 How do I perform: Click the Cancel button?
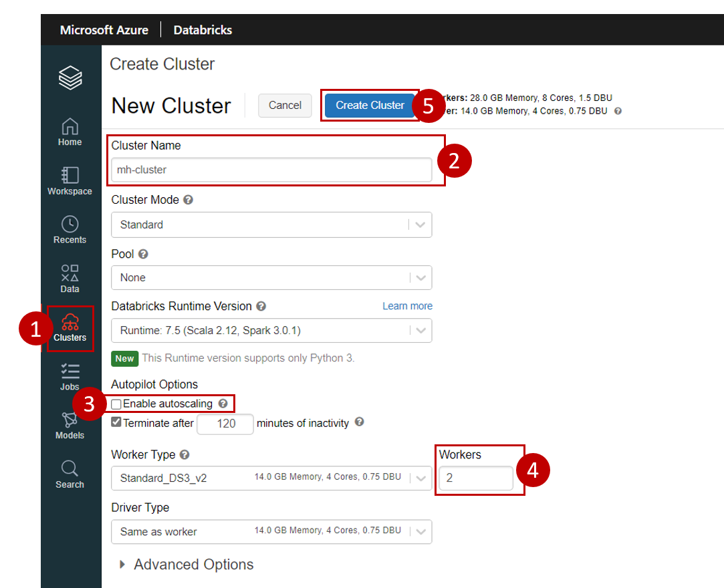pyautogui.click(x=285, y=105)
